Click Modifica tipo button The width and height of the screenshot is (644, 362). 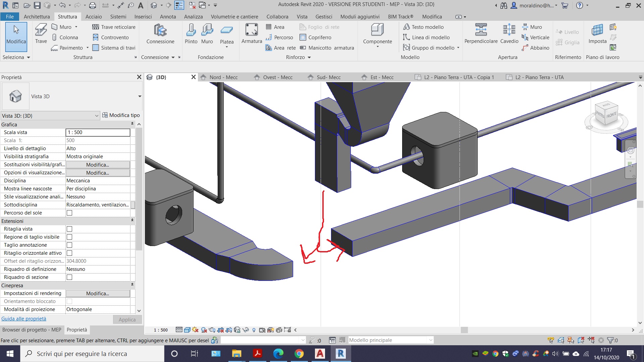coord(121,115)
